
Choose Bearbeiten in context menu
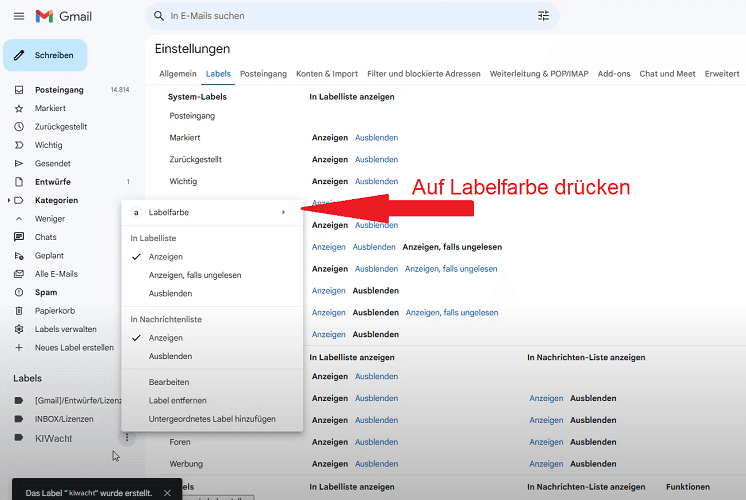tap(168, 382)
